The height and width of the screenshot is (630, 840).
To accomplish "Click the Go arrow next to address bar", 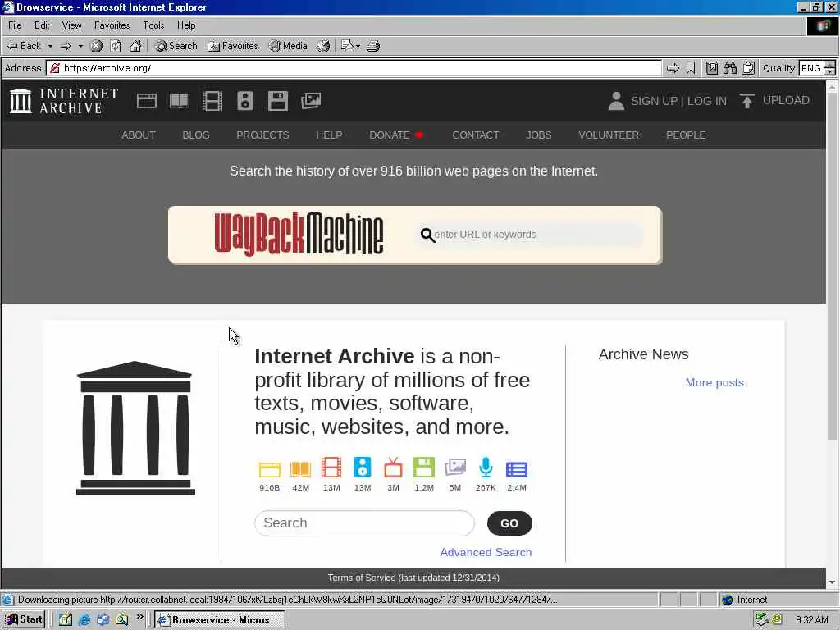I will pos(673,68).
